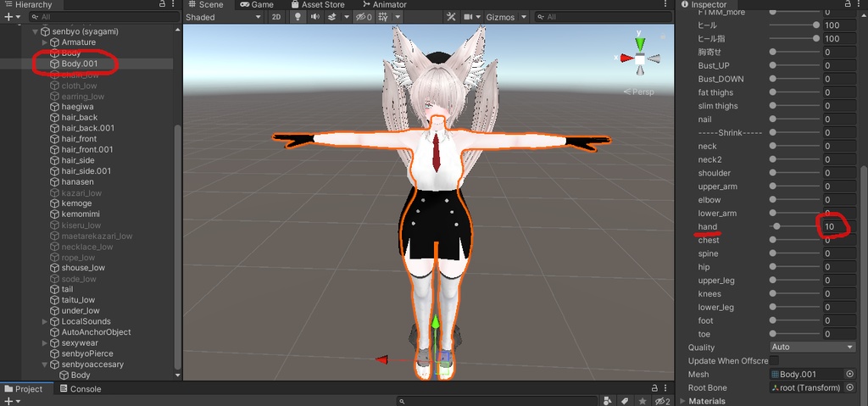
Task: Toggle scene lighting bulb icon
Action: coord(298,17)
